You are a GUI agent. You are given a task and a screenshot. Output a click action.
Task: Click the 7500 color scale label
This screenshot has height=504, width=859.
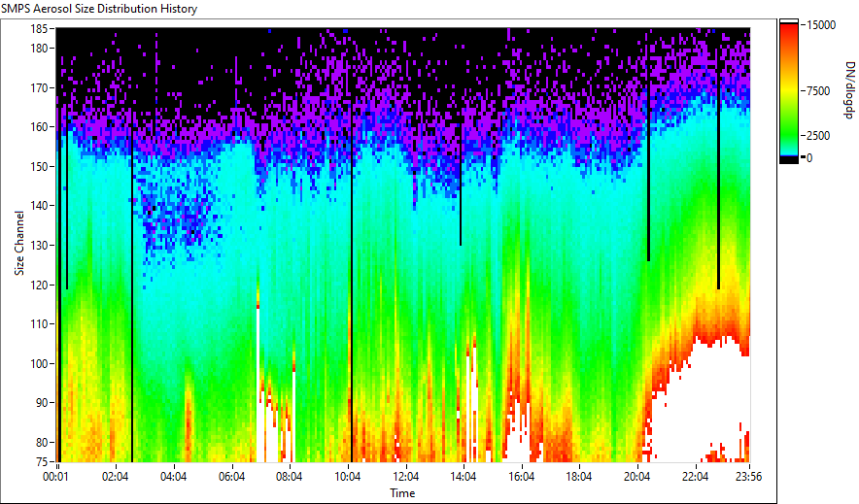[x=818, y=91]
